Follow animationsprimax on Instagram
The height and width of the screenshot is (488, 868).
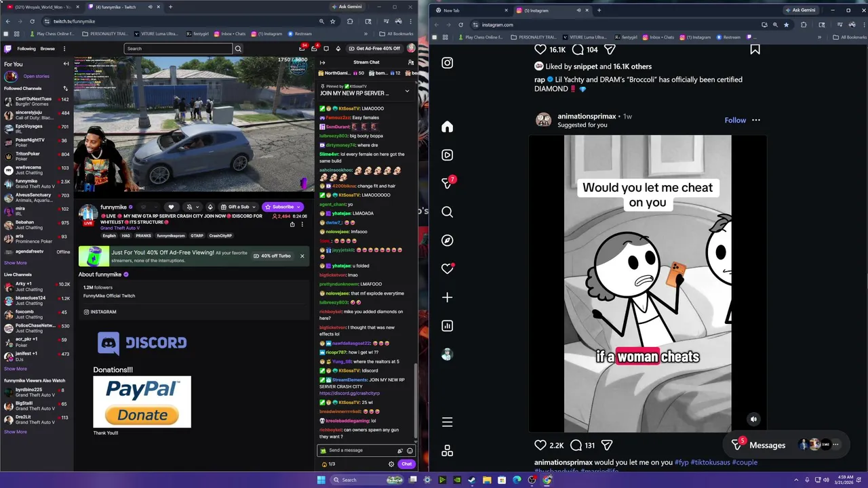[x=735, y=120]
